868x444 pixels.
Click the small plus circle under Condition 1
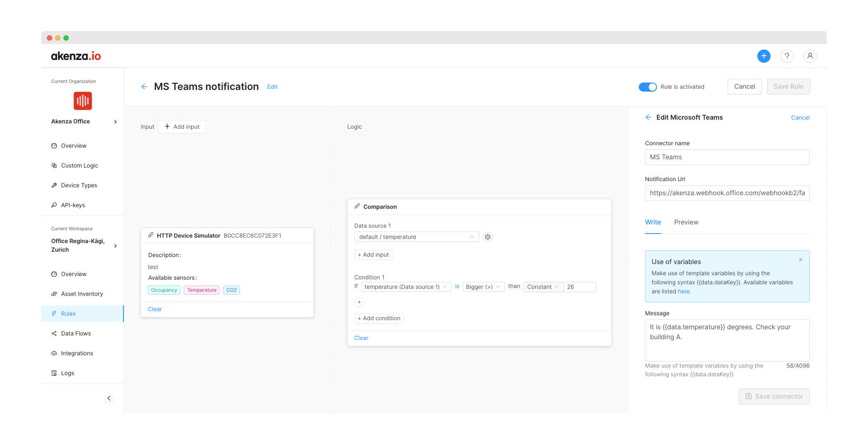359,302
